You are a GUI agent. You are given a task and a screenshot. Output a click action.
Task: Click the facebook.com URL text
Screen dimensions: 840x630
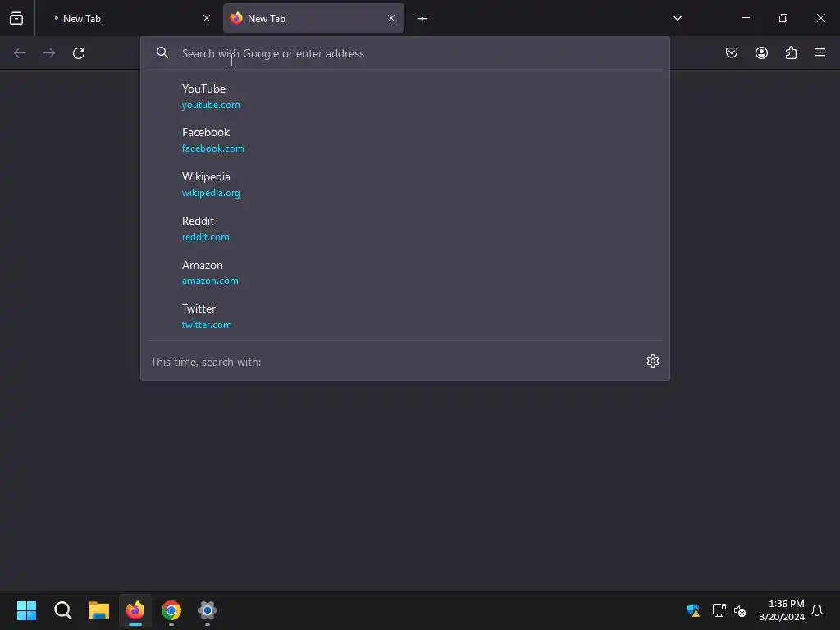(x=213, y=148)
